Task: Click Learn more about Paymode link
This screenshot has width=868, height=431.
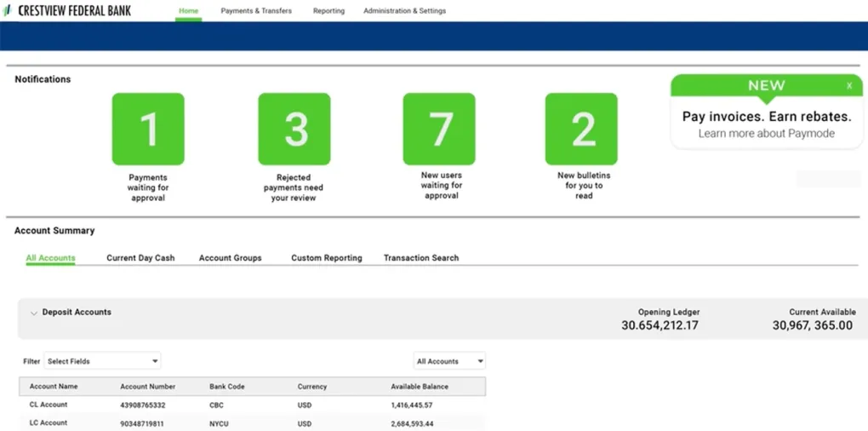Action: tap(766, 134)
